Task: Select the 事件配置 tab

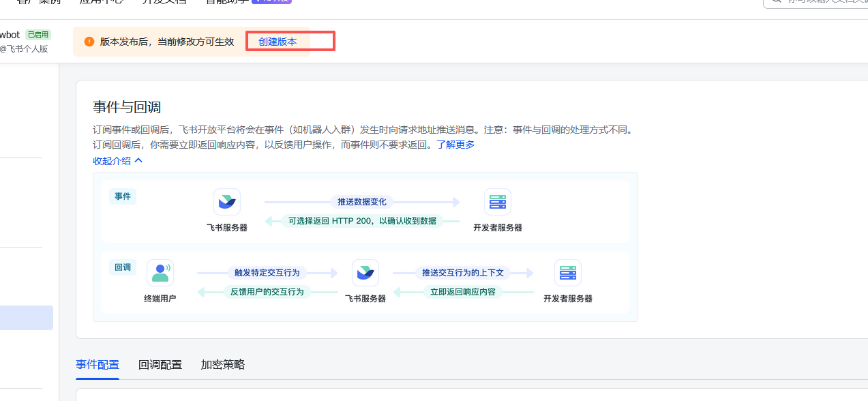Action: [98, 365]
